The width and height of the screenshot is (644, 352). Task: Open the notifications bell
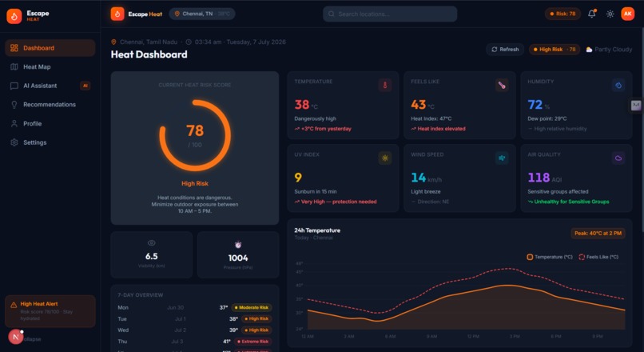tap(592, 14)
